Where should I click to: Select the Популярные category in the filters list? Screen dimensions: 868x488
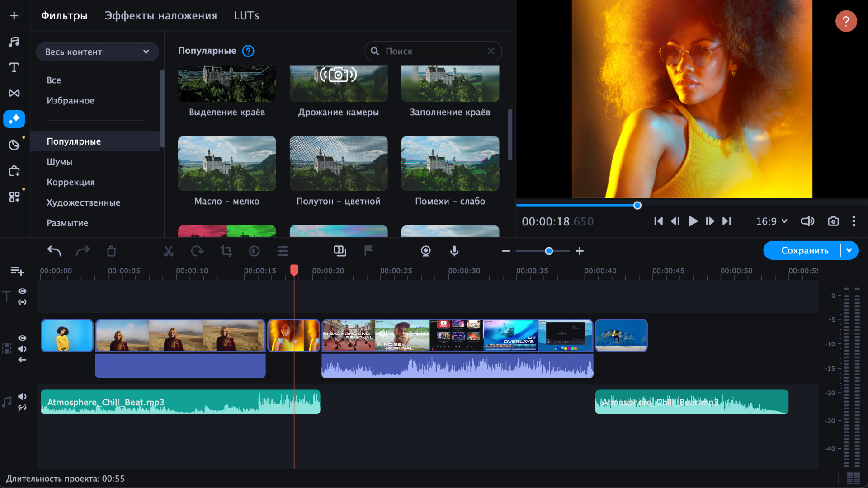[x=73, y=141]
